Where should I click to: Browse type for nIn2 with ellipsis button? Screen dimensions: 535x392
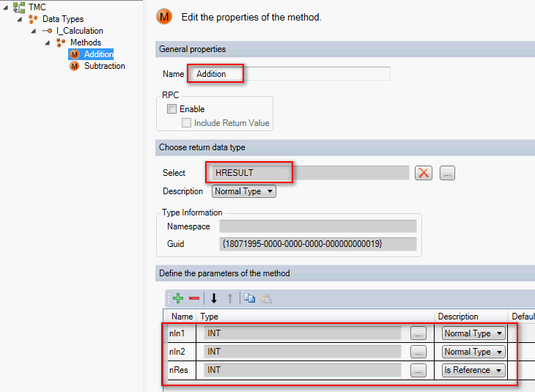(418, 352)
